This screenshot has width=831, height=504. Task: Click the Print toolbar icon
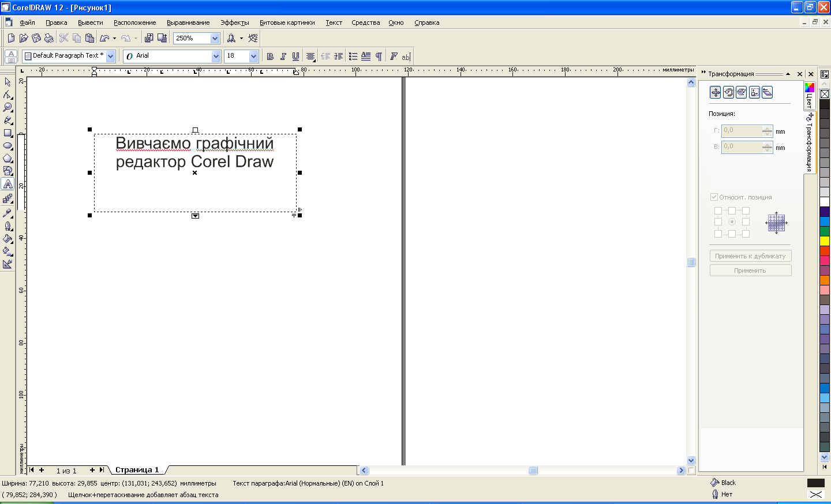49,38
